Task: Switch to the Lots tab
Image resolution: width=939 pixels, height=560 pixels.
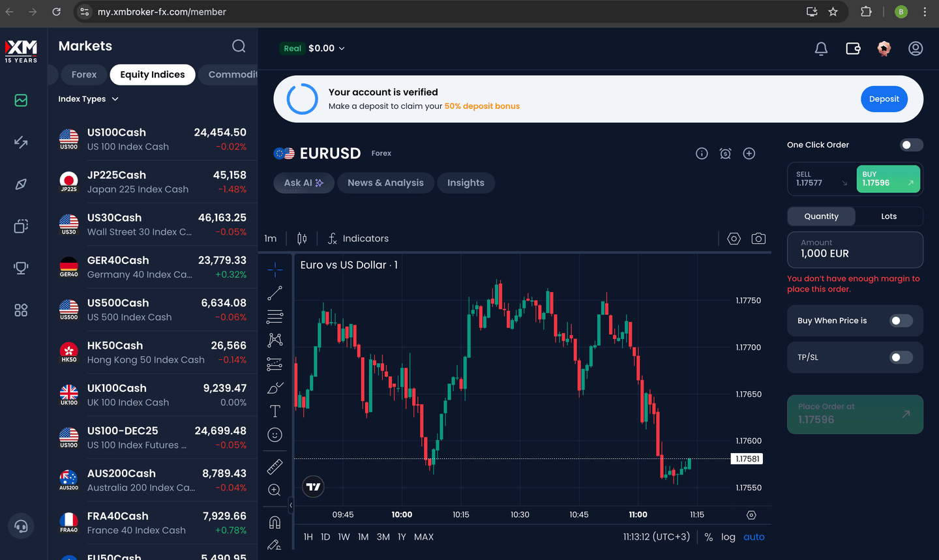Action: pos(889,216)
